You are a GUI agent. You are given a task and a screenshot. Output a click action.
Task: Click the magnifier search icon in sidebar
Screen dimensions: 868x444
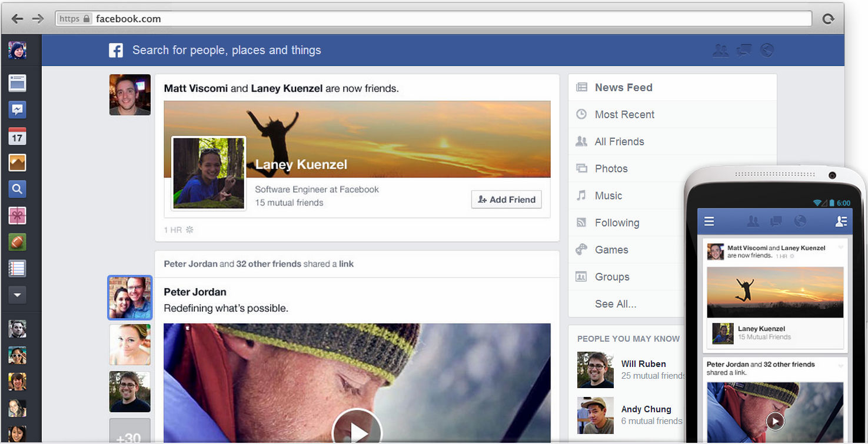[x=17, y=189]
